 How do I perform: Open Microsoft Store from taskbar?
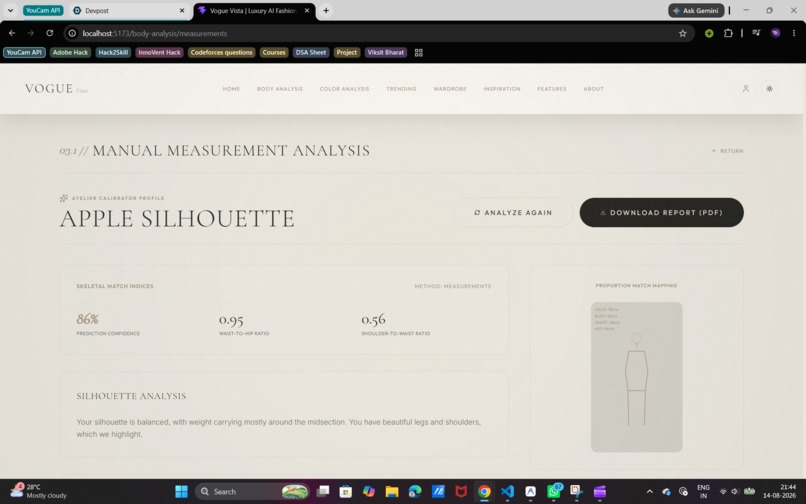345,491
